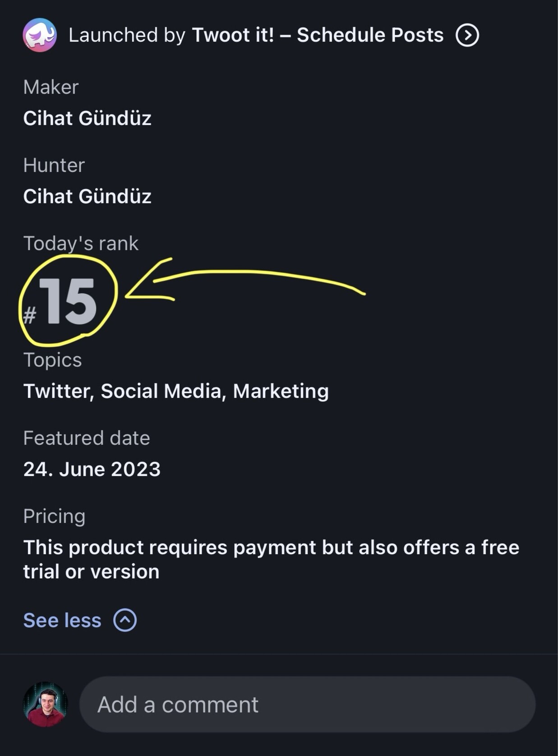Click the Twoot it! elephant app icon

pos(40,35)
